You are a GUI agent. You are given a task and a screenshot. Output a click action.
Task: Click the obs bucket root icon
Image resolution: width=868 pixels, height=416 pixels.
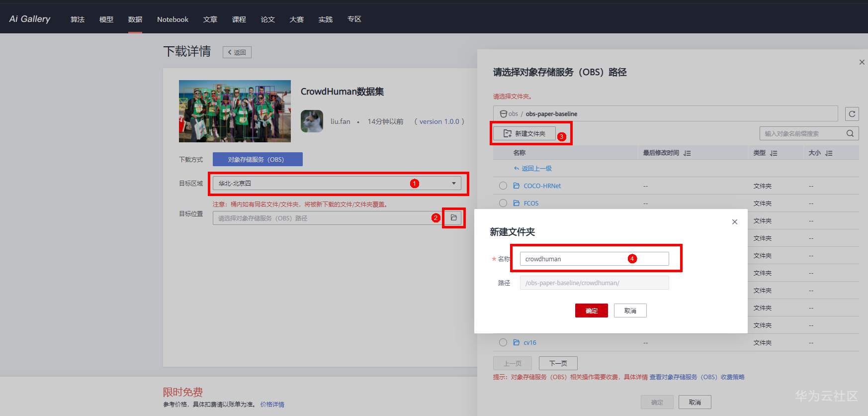tap(503, 114)
